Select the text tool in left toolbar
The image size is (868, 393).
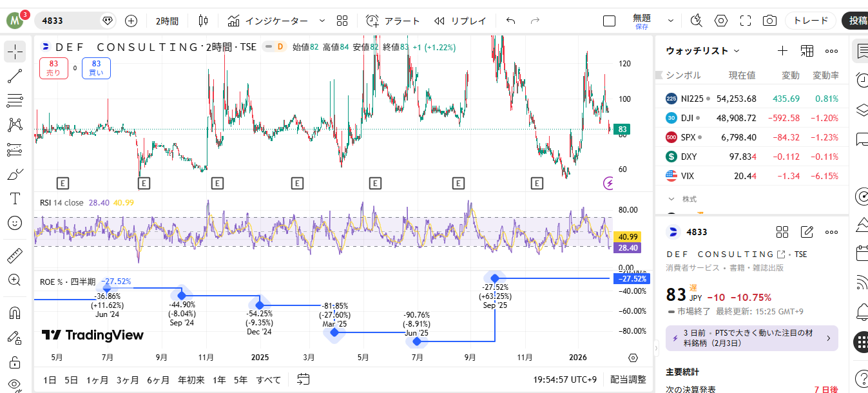click(15, 198)
